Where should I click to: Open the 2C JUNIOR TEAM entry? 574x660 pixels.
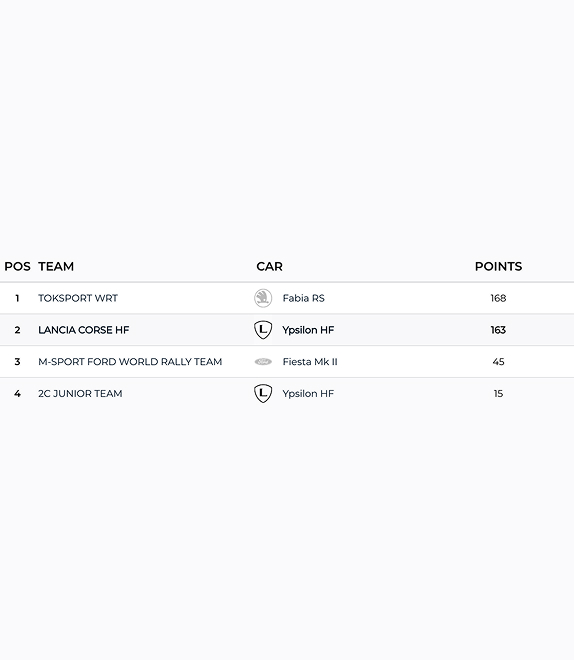80,394
